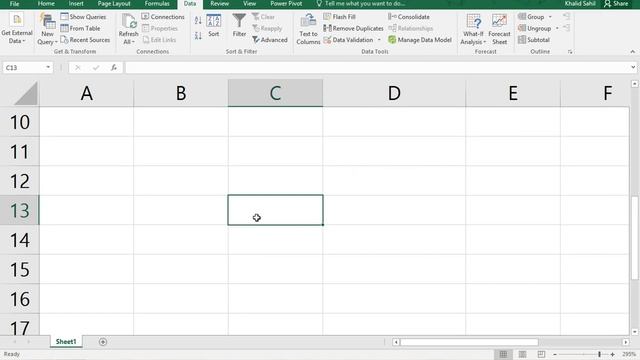Click the Khalid Sahil account name

[580, 4]
